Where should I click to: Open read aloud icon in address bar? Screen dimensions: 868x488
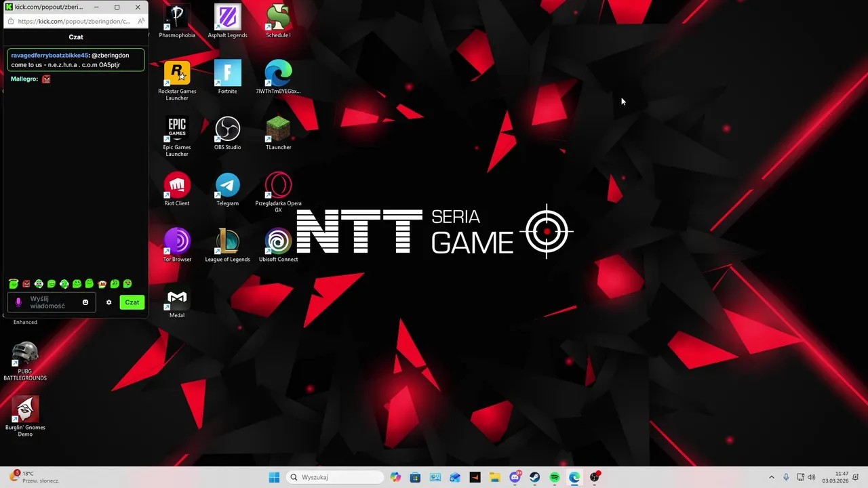click(x=141, y=21)
